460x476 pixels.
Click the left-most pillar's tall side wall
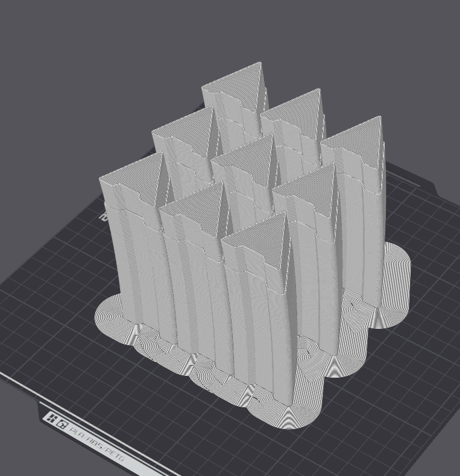130,259
